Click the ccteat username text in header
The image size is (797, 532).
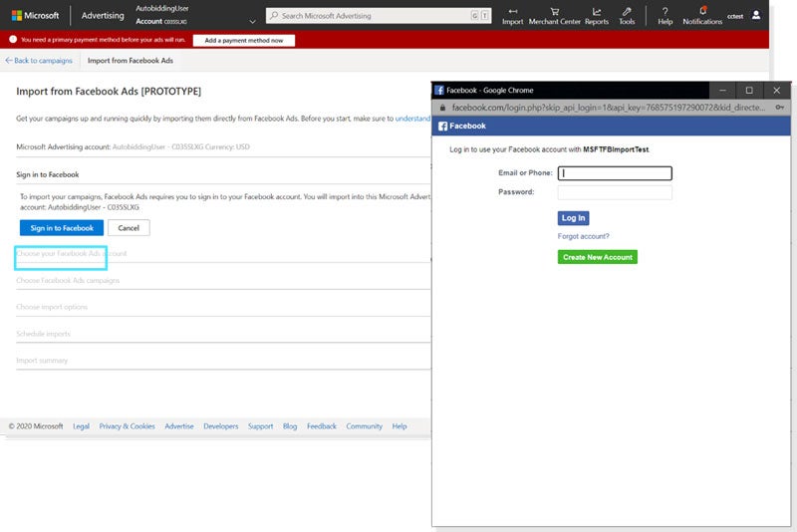[734, 16]
